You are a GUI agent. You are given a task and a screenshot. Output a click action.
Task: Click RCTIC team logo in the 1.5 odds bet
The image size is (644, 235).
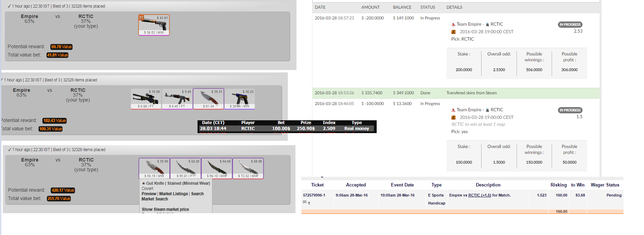[487, 110]
